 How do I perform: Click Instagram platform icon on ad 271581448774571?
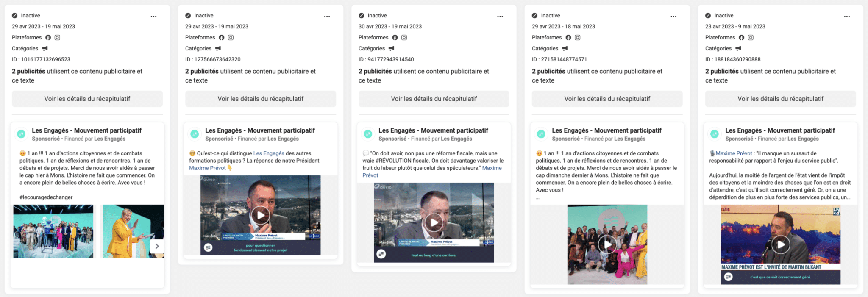pos(577,38)
